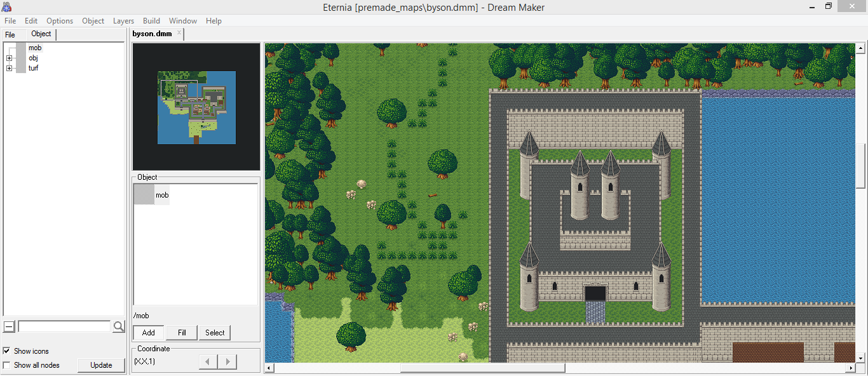Viewport: 868px width, 376px height.
Task: Click the /mob path text
Action: (x=141, y=316)
